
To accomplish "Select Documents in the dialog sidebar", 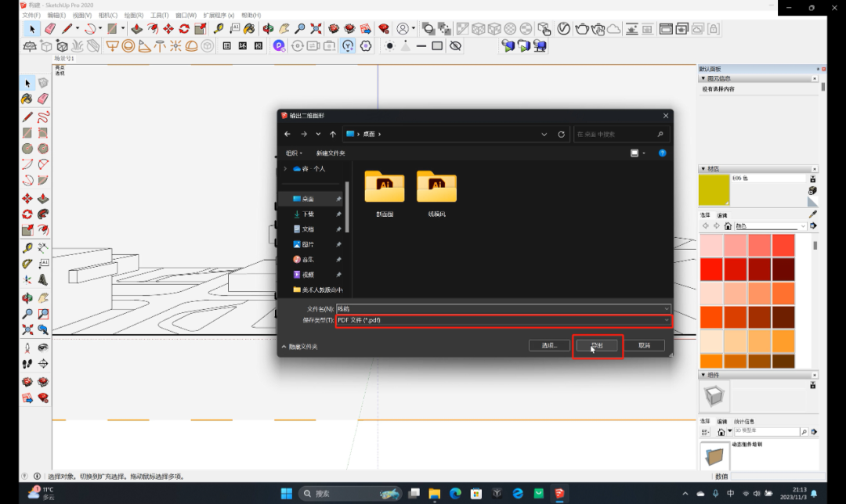I will (308, 229).
